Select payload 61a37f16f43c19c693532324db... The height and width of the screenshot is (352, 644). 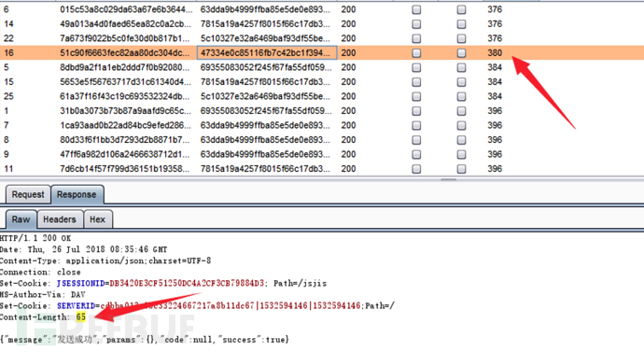(x=125, y=96)
